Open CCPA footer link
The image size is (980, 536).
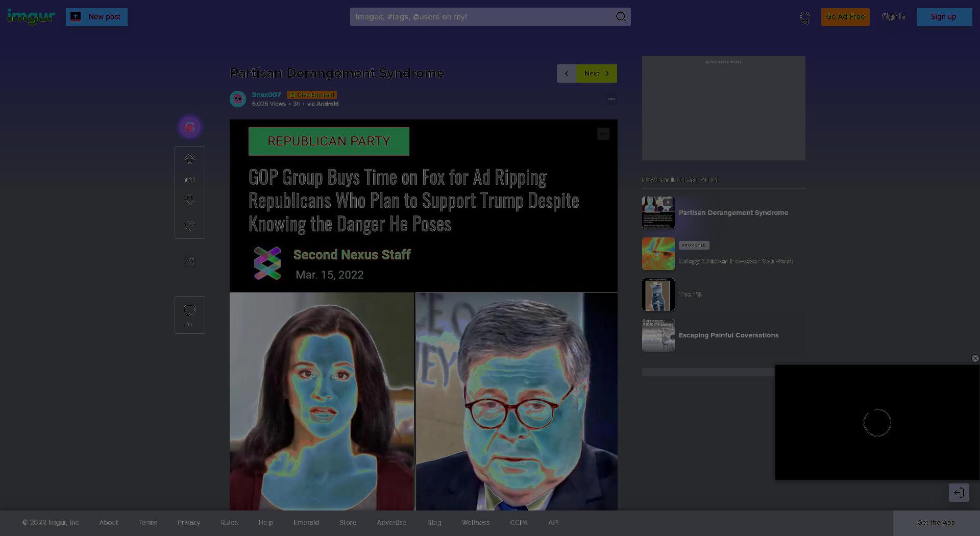tap(519, 523)
